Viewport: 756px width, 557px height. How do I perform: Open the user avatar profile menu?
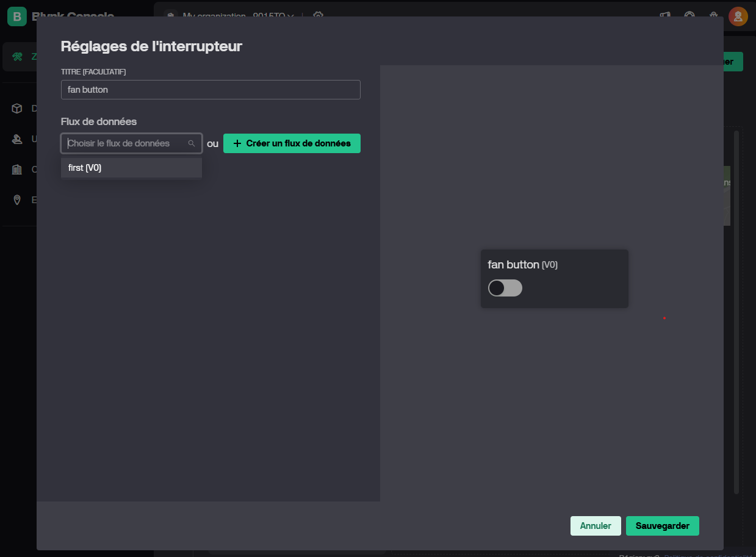tap(738, 16)
